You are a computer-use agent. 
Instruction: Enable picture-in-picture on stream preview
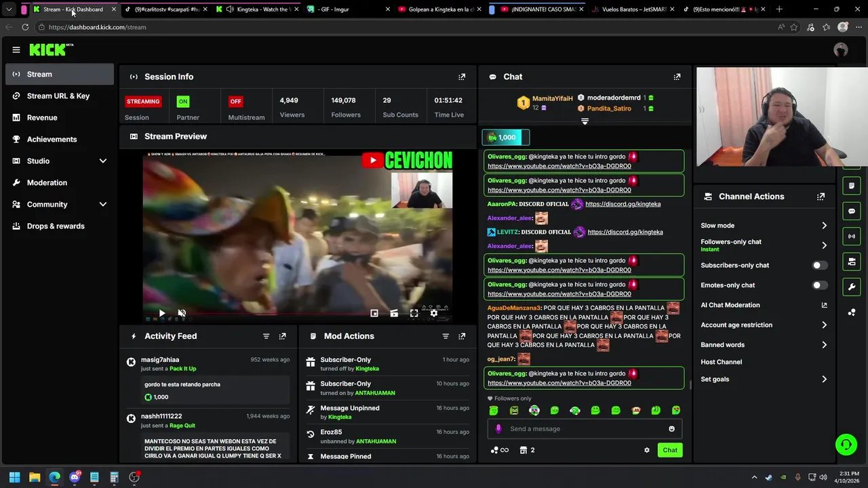[374, 313]
